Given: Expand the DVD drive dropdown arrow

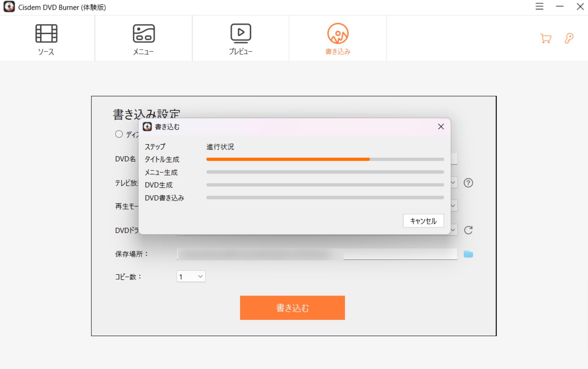Looking at the screenshot, I should 453,230.
